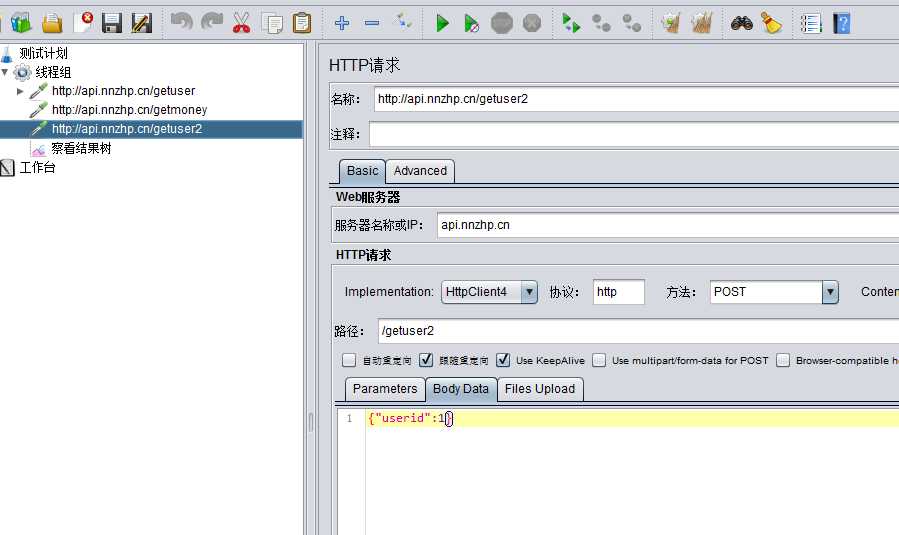
Task: Open the Templates toolbar icon
Action: click(x=21, y=23)
